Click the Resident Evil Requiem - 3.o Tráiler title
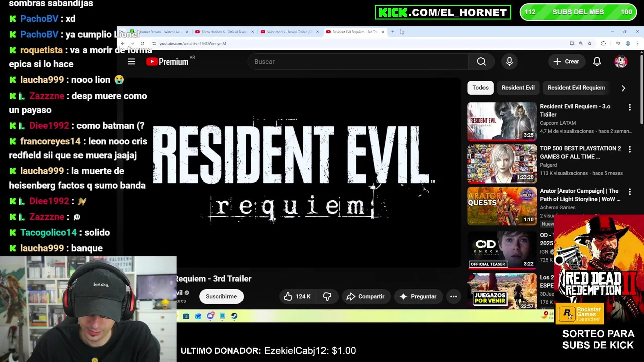Viewport: 644px width, 362px height. coord(575,110)
